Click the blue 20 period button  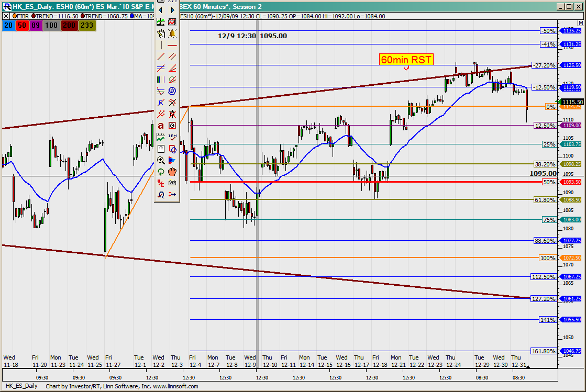click(x=8, y=25)
